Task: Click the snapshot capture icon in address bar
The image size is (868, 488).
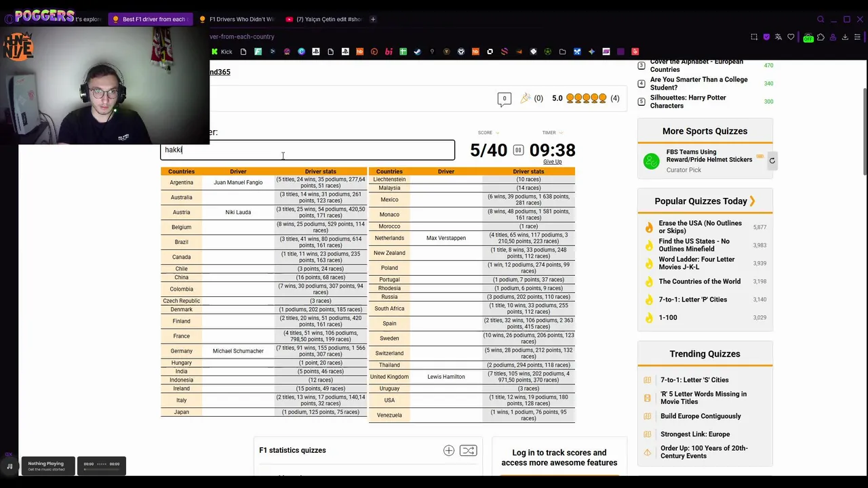Action: [x=754, y=37]
